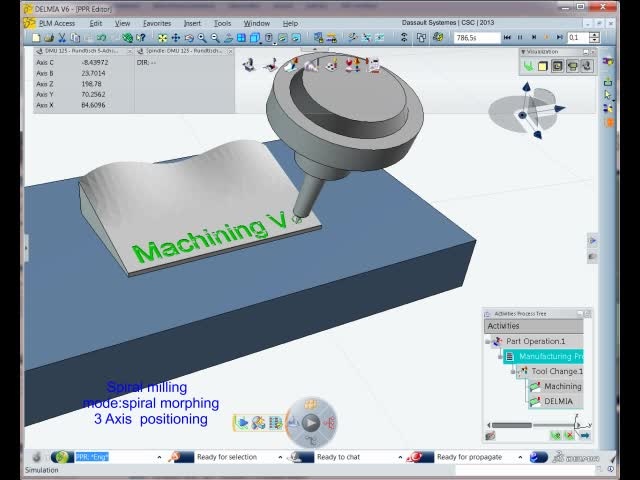Click the red X button in Activities panel
The width and height of the screenshot is (640, 480).
[569, 436]
